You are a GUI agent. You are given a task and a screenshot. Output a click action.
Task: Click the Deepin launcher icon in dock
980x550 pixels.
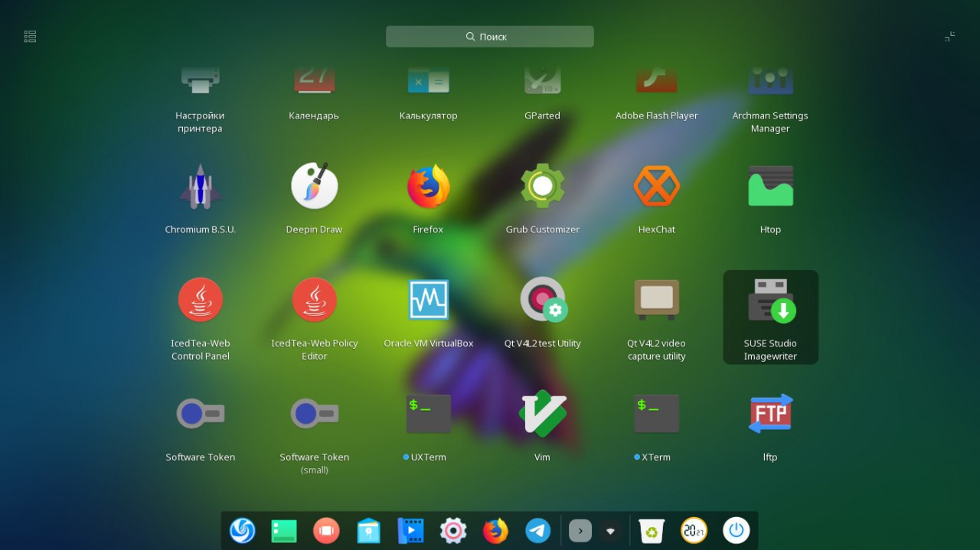tap(242, 530)
